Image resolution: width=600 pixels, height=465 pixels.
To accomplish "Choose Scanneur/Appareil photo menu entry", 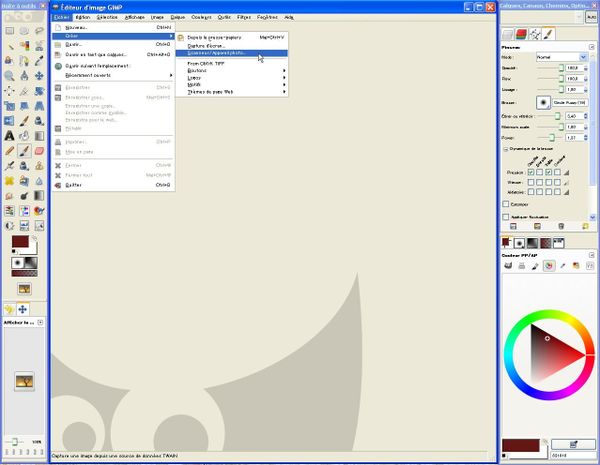I will [232, 53].
